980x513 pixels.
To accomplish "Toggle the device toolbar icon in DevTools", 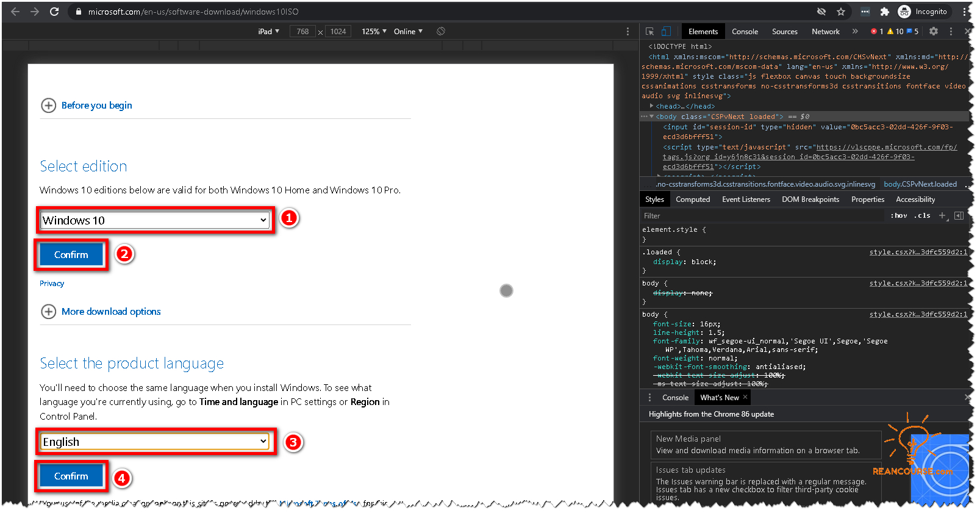I will 666,31.
